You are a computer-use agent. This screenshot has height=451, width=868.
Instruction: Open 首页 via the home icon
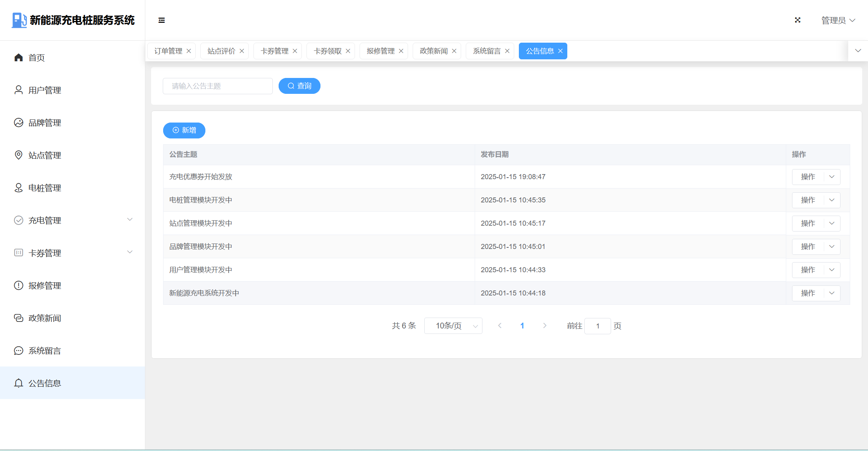(x=19, y=58)
